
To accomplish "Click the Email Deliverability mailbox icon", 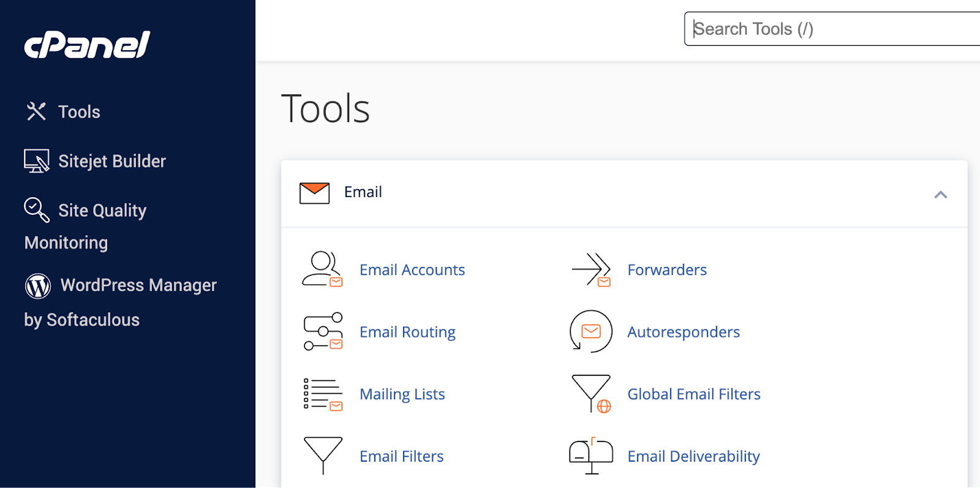I will (591, 456).
